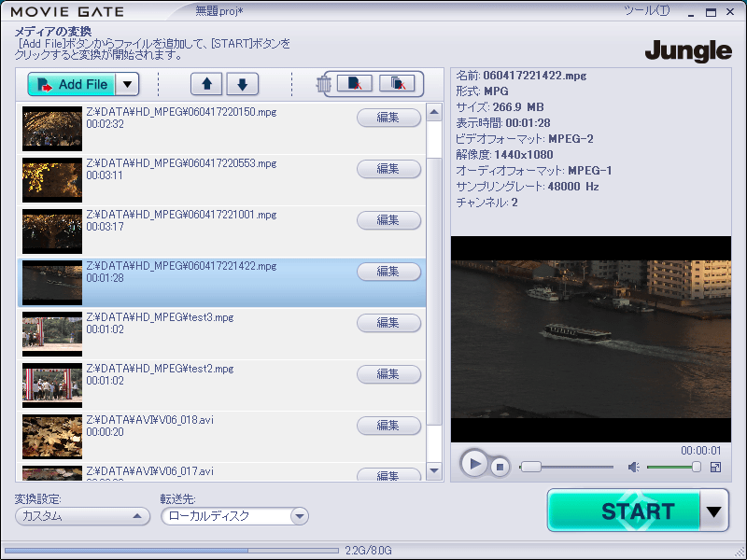The height and width of the screenshot is (560, 747).
Task: Click the 2.2G/8.0G capacity bar
Action: pyautogui.click(x=172, y=551)
